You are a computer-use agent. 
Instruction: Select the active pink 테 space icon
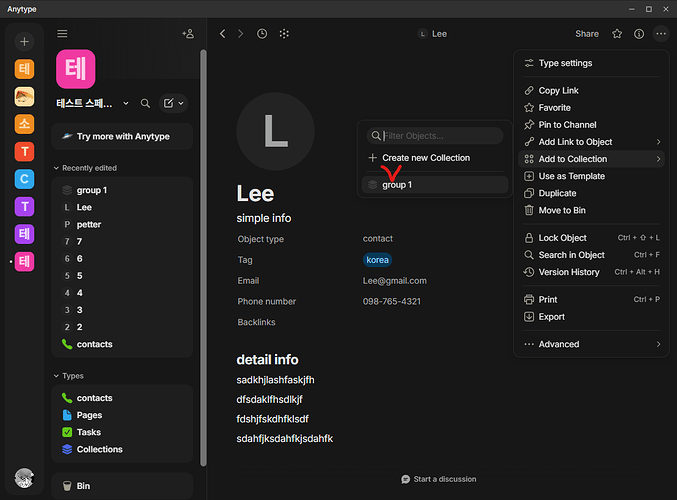(x=24, y=262)
